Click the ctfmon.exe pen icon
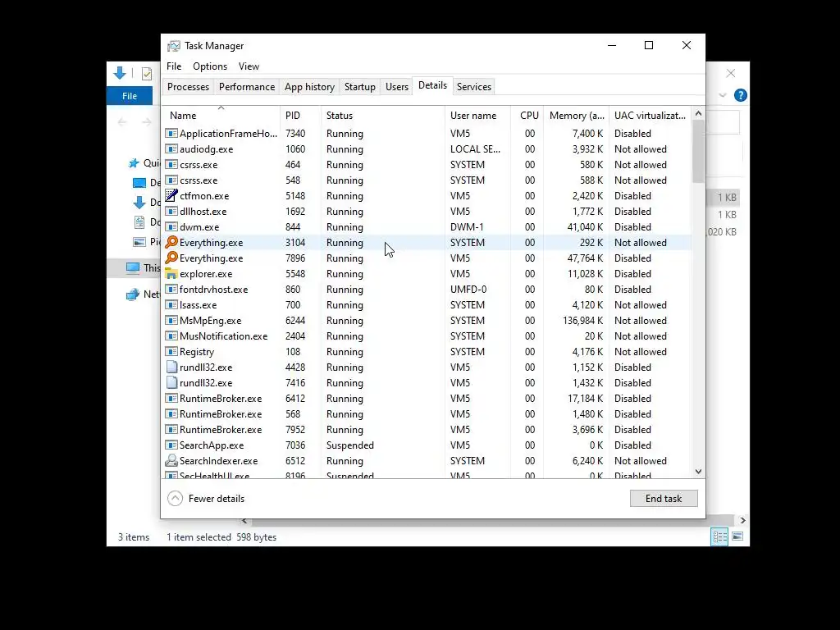Screen dimensions: 840x630 pyautogui.click(x=171, y=195)
